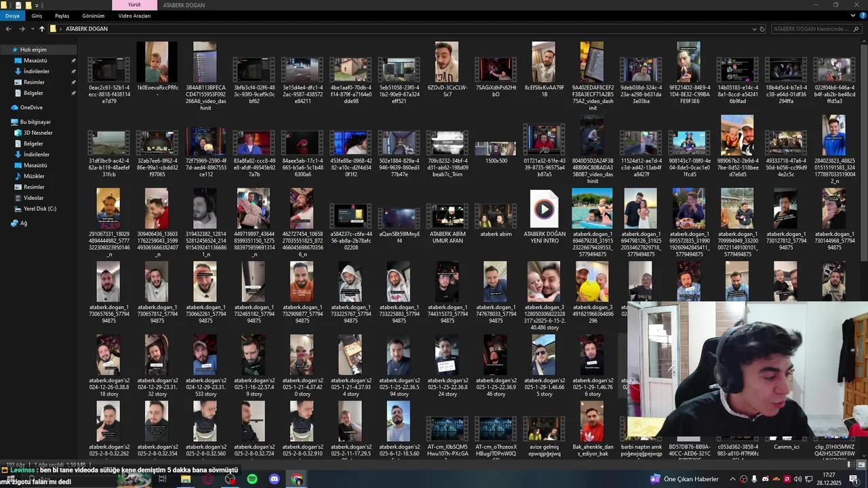Select the Bak_ahenkle_dans_ediyor_bak file
This screenshot has width=868, height=488.
click(x=592, y=430)
